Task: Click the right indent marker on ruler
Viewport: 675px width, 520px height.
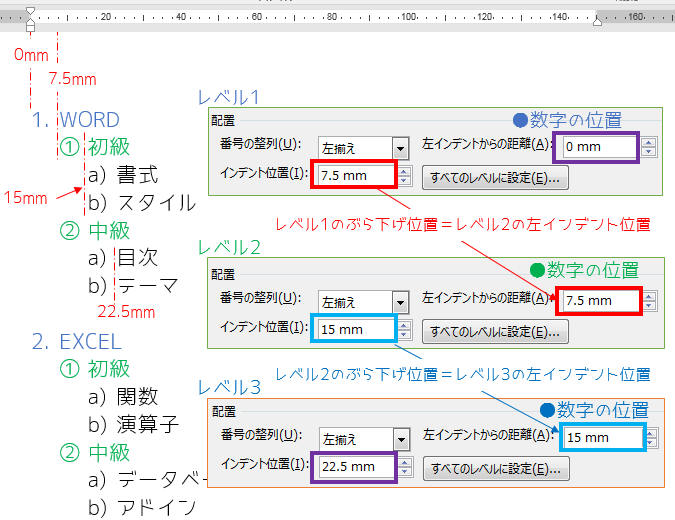Action: click(x=598, y=20)
